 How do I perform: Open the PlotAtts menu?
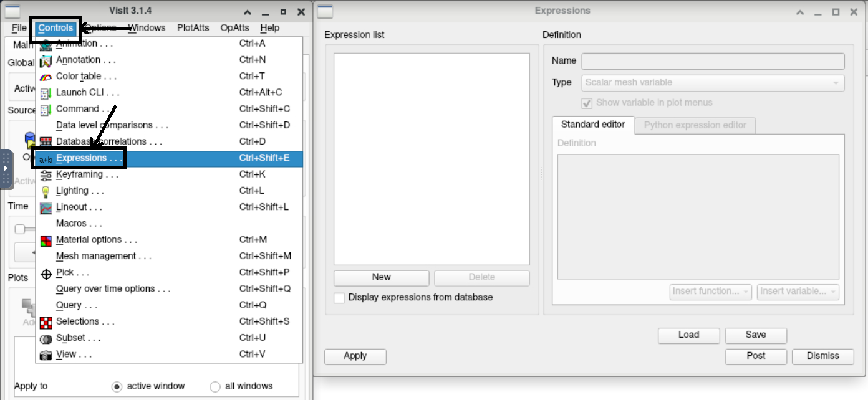[193, 28]
